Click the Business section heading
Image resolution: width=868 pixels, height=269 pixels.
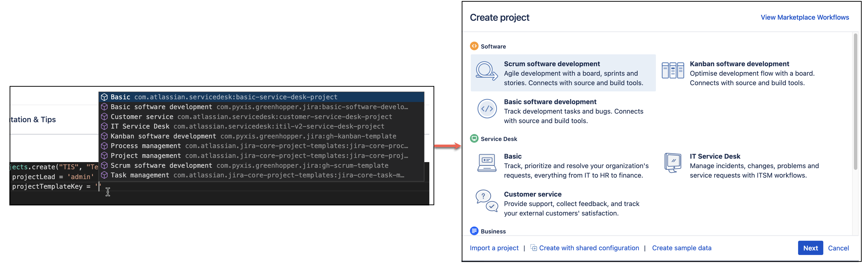pos(493,231)
